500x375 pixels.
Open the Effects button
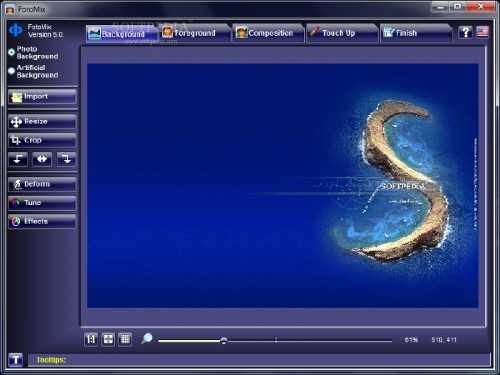(42, 221)
